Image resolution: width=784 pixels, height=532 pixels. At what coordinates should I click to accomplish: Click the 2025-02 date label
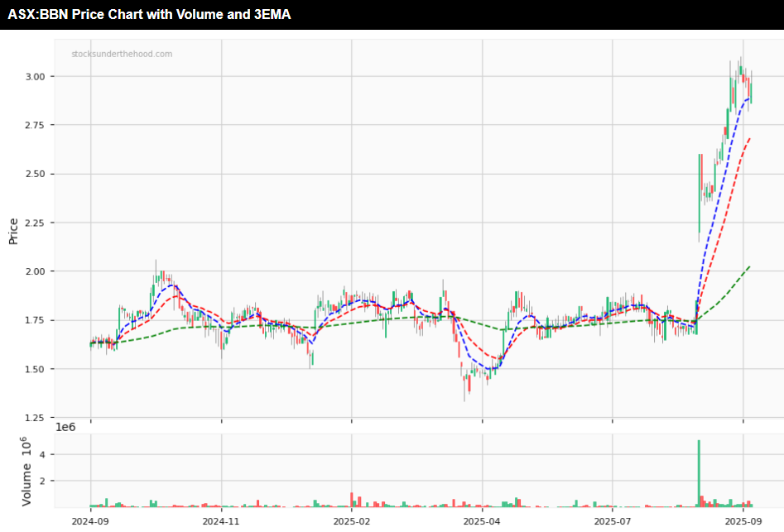tap(352, 522)
